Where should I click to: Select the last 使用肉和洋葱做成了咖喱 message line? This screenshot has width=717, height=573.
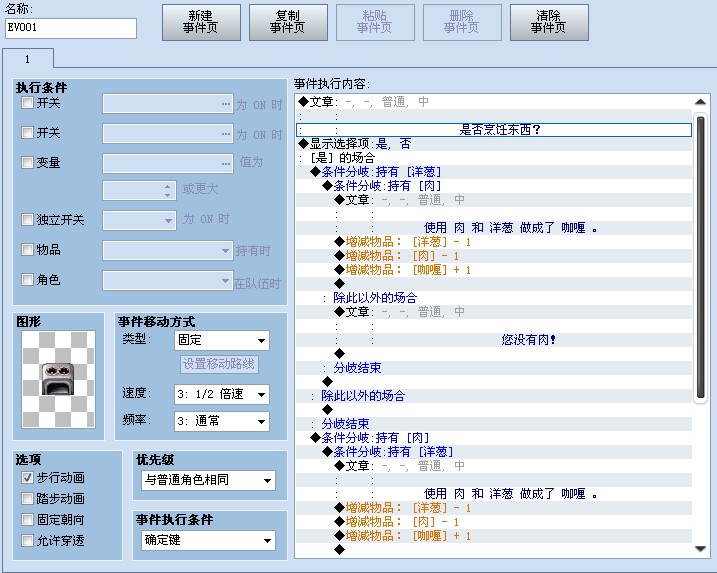click(494, 494)
